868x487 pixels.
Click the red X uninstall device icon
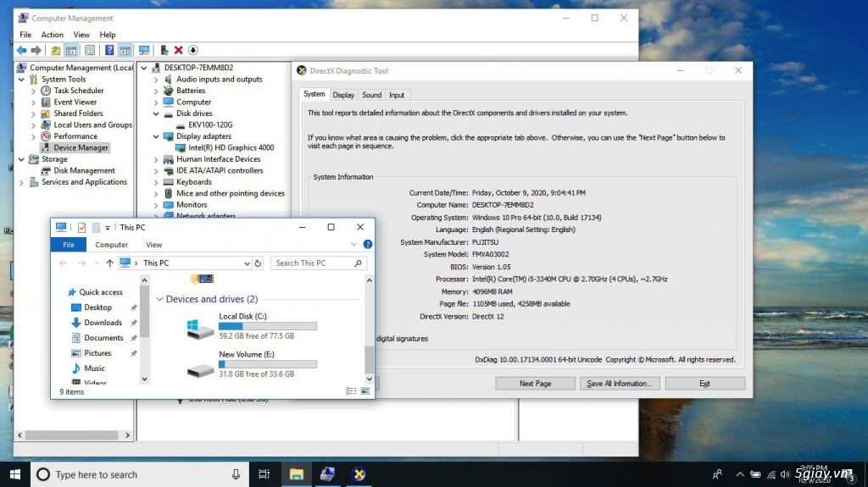[178, 50]
